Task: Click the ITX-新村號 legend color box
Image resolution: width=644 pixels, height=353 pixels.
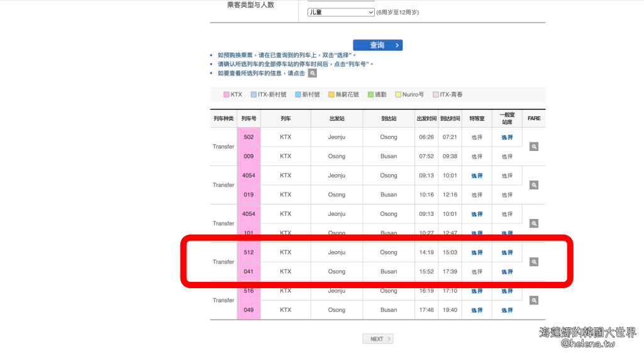Action: tap(253, 95)
